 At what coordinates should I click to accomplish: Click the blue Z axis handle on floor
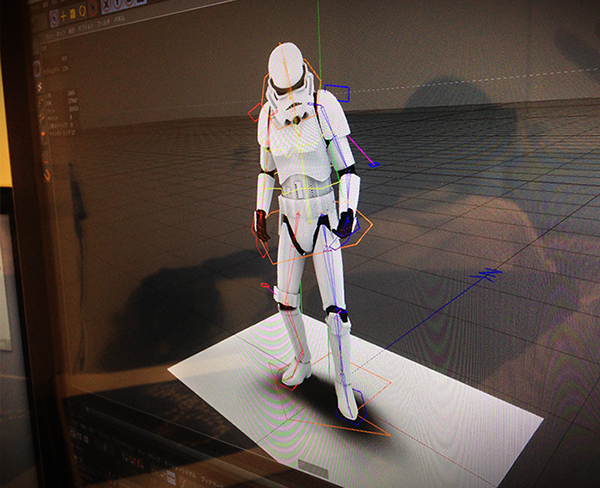pyautogui.click(x=486, y=275)
